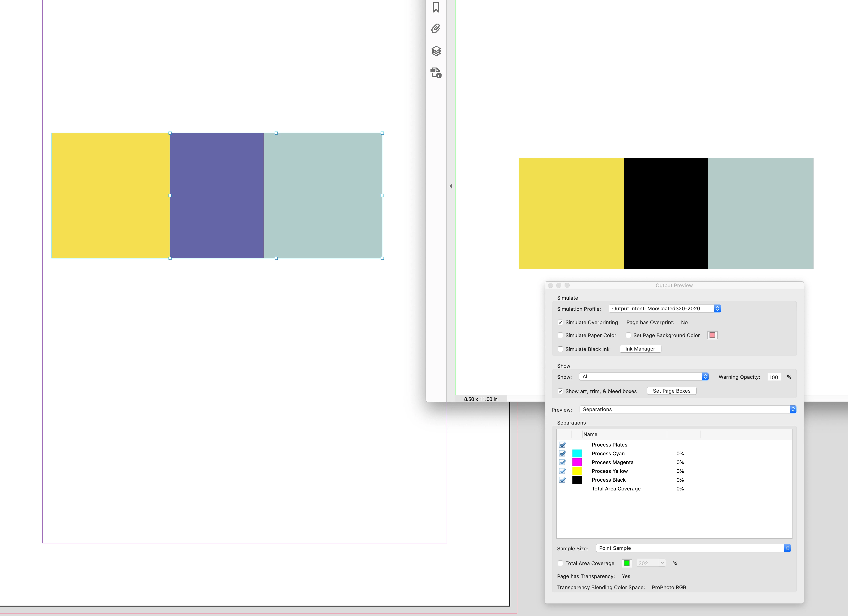The width and height of the screenshot is (848, 616).
Task: Open the Attachments paperclip icon
Action: (436, 28)
